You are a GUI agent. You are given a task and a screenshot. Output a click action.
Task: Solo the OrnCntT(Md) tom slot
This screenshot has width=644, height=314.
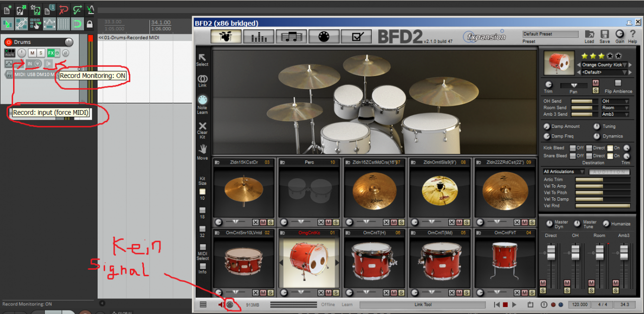[x=466, y=292]
